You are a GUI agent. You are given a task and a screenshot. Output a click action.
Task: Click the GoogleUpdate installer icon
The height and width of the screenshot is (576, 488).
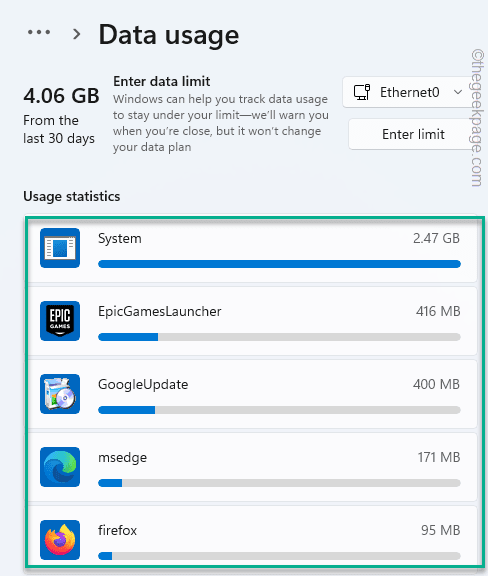60,394
